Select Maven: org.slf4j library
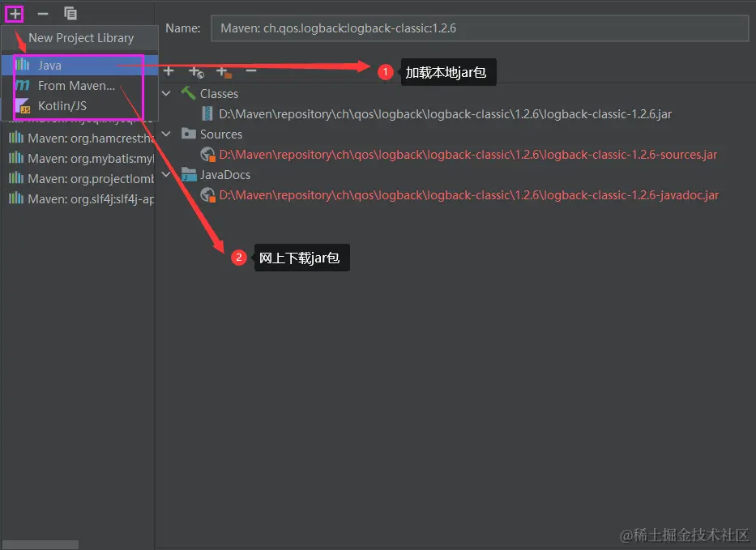Image resolution: width=756 pixels, height=550 pixels. (x=81, y=199)
